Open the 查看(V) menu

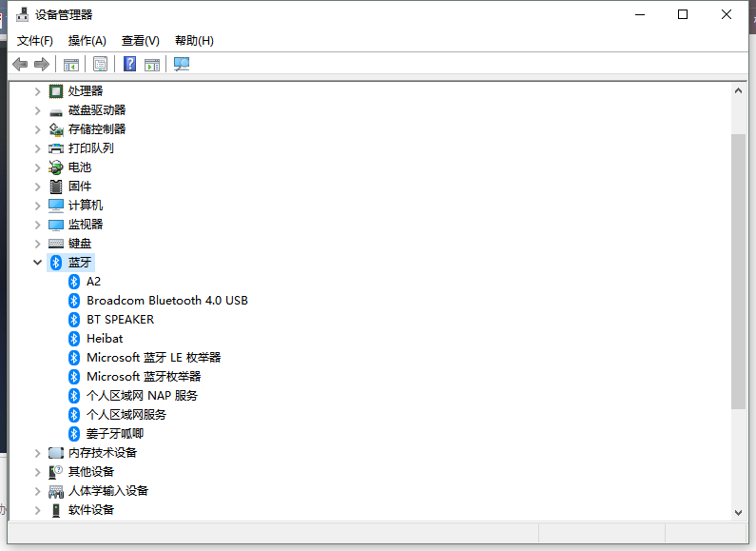tap(141, 41)
